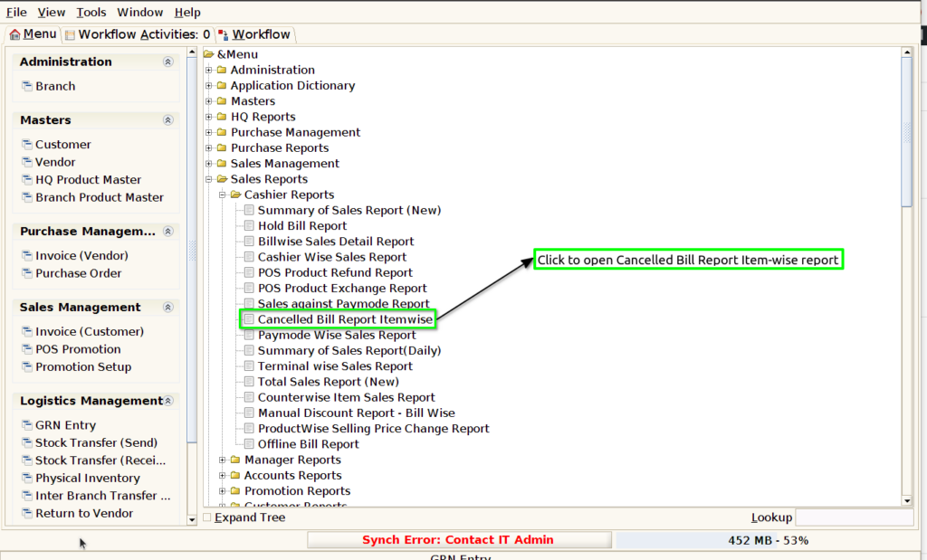Click the menu tree vertical scrollbar
Viewport: 927px width, 560px height.
(907, 133)
